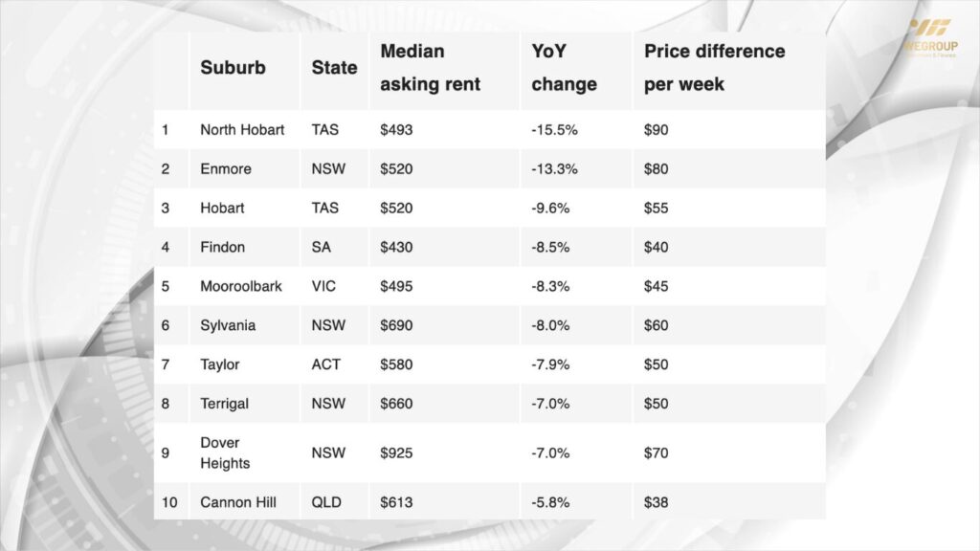Viewport: 980px width, 551px height.
Task: Click the $925 median rent value
Action: 396,453
